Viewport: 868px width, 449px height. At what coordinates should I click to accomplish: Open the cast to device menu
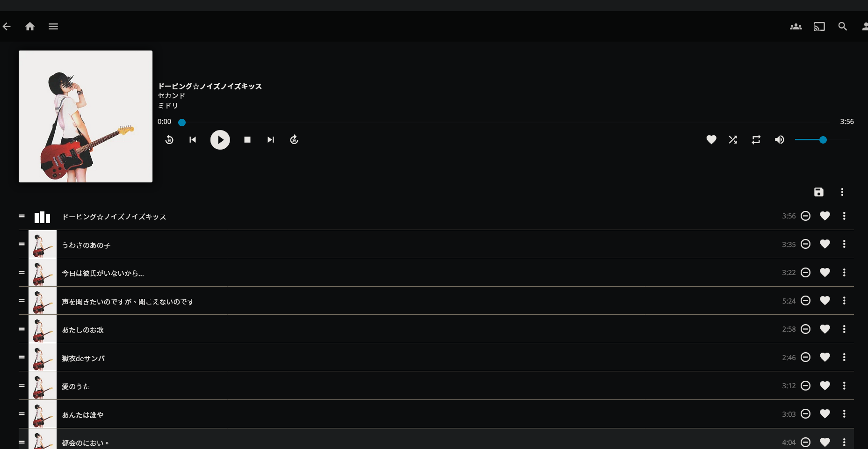click(x=819, y=27)
